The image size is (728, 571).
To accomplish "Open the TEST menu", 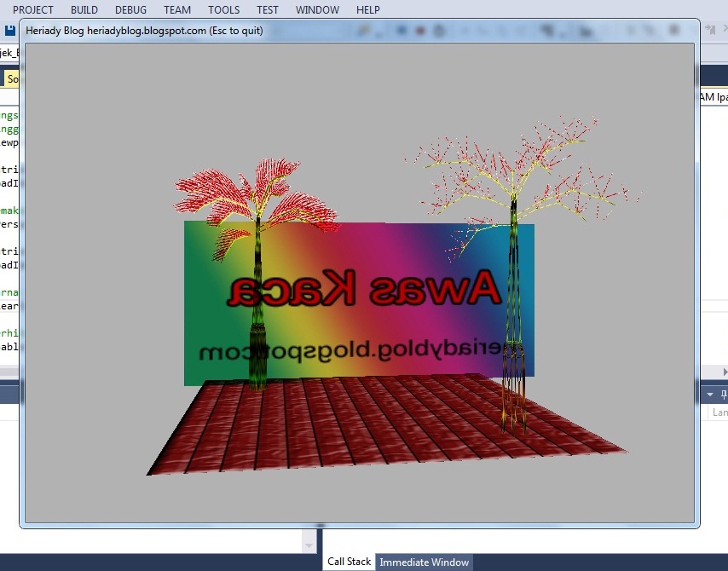I will [x=267, y=9].
